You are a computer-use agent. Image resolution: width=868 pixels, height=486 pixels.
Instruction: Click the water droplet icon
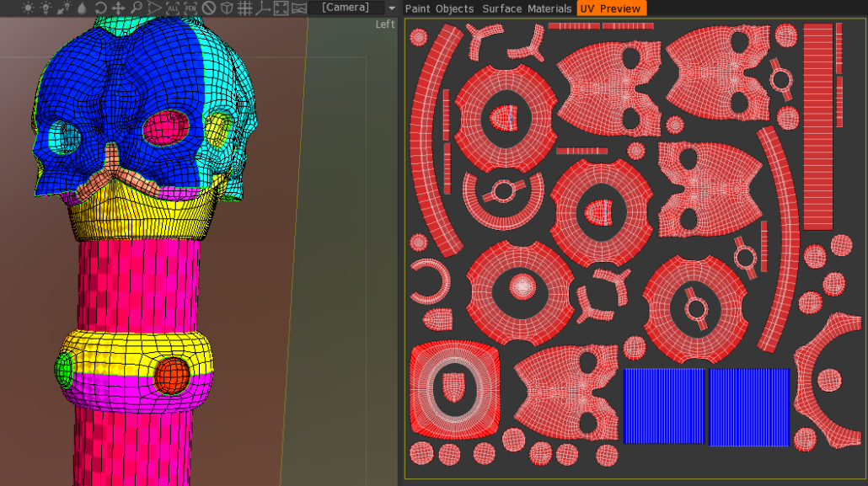(x=82, y=8)
